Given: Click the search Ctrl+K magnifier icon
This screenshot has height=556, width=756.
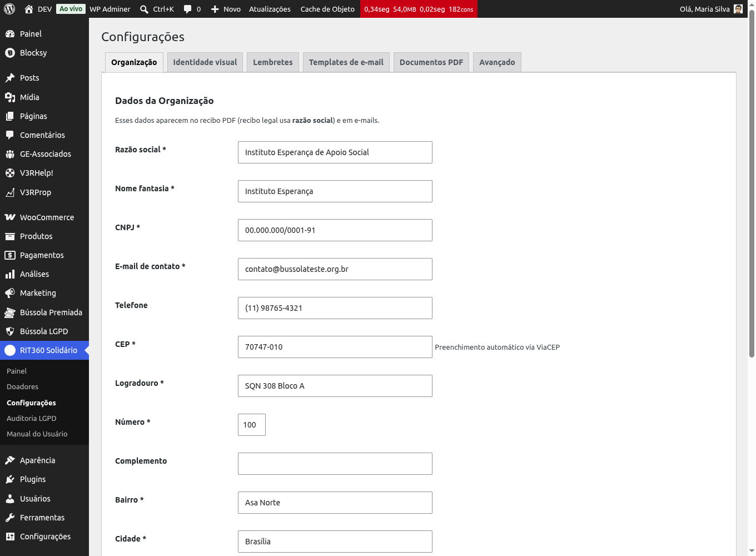Looking at the screenshot, I should [145, 9].
